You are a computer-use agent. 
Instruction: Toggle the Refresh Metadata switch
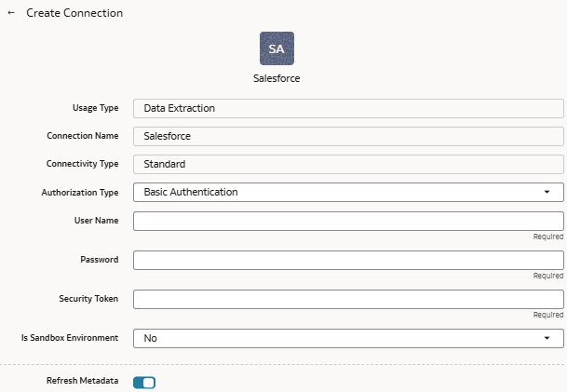144,383
